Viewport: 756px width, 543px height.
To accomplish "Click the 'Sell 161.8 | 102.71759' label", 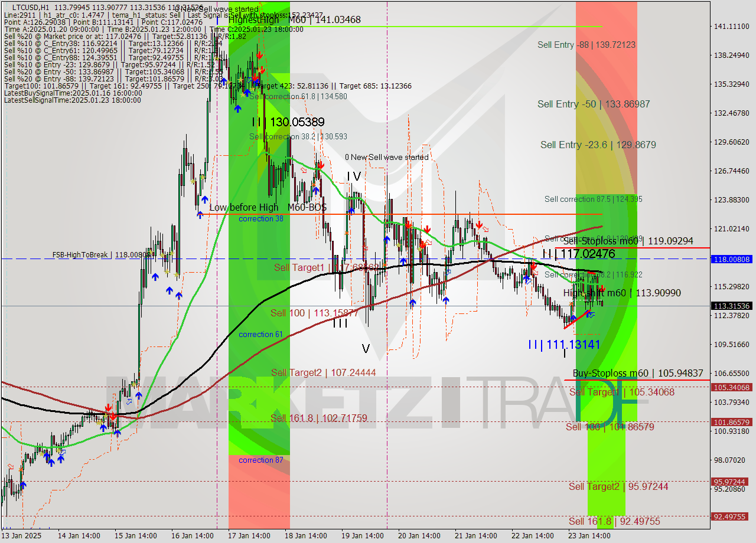I will (x=319, y=418).
